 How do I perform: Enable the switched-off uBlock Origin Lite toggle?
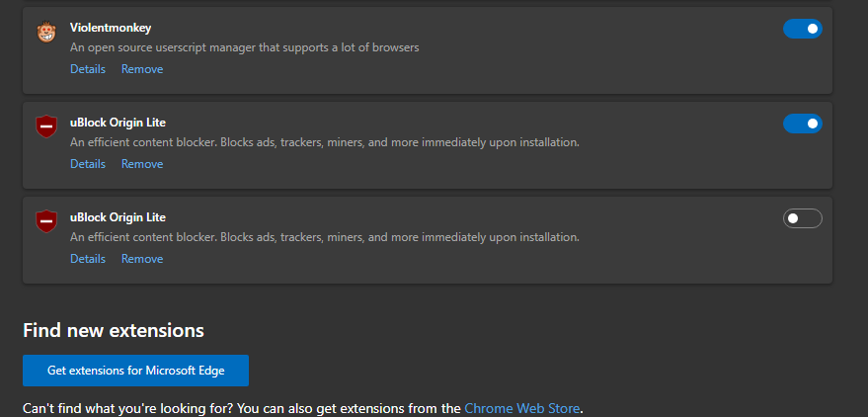802,218
